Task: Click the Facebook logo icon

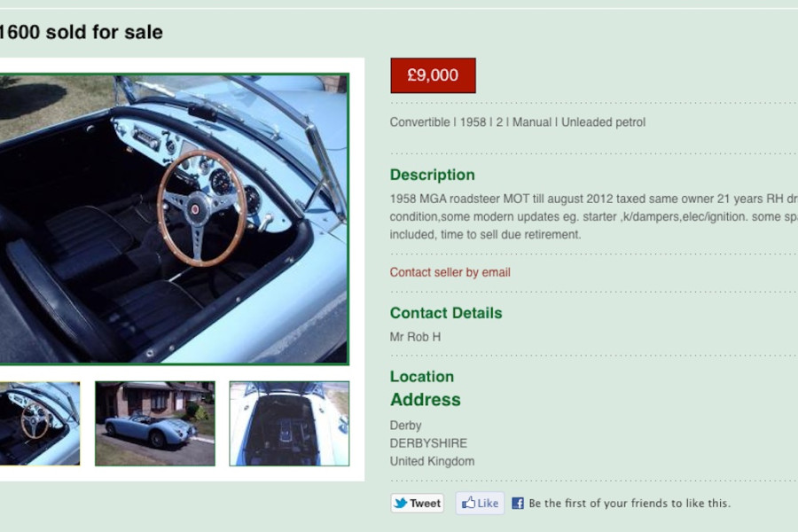Action: coord(518,504)
